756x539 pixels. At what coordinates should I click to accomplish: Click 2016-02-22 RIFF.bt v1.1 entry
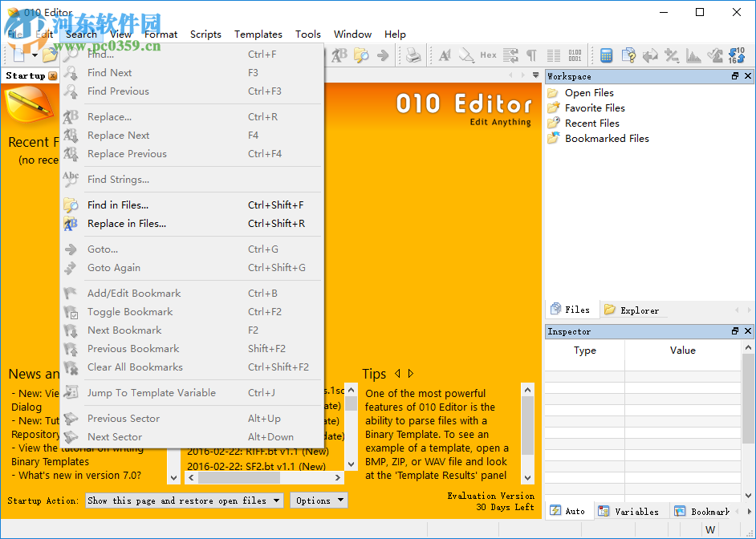pyautogui.click(x=258, y=452)
